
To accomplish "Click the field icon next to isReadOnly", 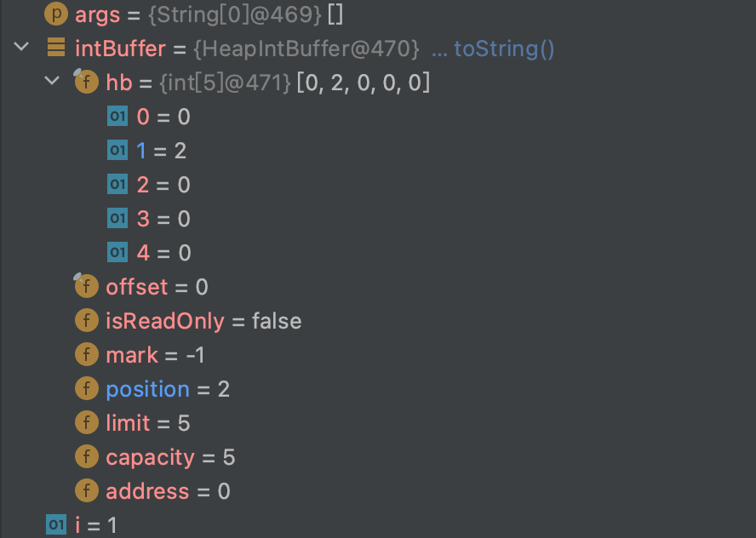I will pyautogui.click(x=86, y=321).
